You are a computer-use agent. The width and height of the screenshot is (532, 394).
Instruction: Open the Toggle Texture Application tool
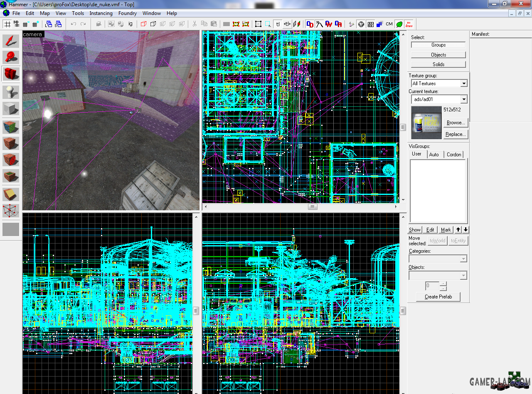[11, 127]
